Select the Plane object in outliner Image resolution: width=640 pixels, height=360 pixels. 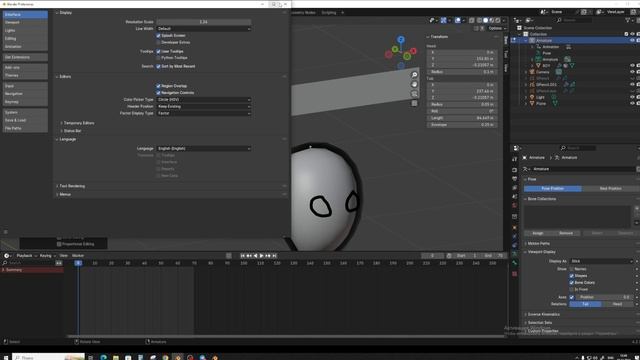click(x=541, y=104)
